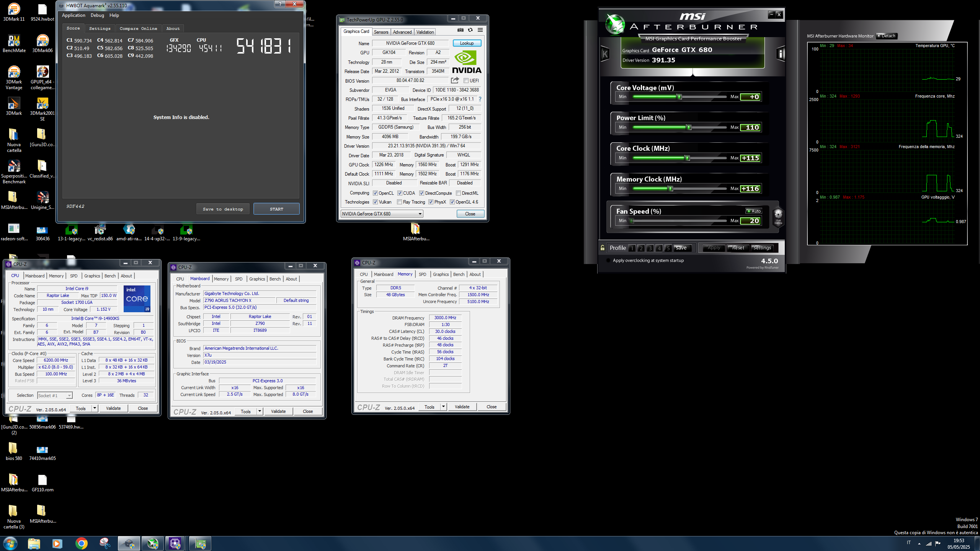The width and height of the screenshot is (980, 551).
Task: Expand the Tools arrow in the CPU-Z Mainboard window
Action: point(260,411)
